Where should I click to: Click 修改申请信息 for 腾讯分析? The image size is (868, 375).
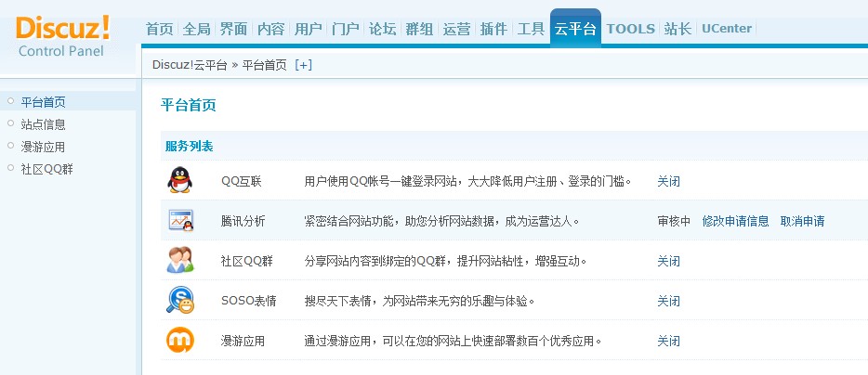[736, 221]
